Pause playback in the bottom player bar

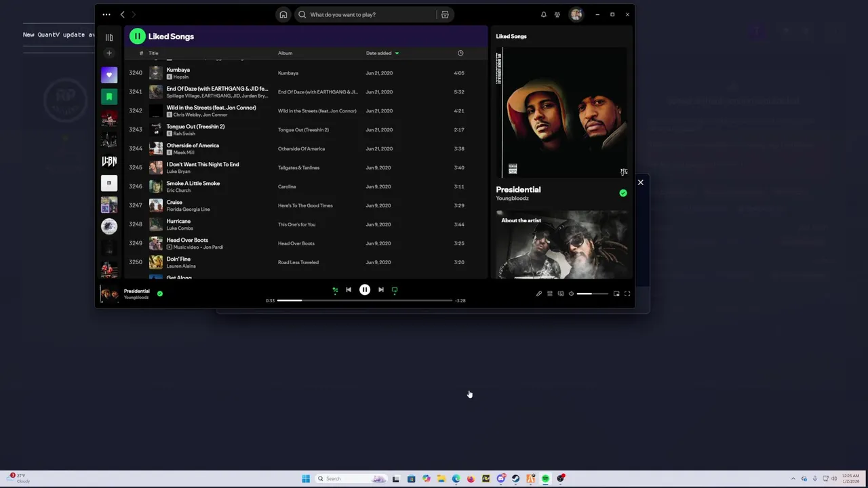[x=365, y=290]
